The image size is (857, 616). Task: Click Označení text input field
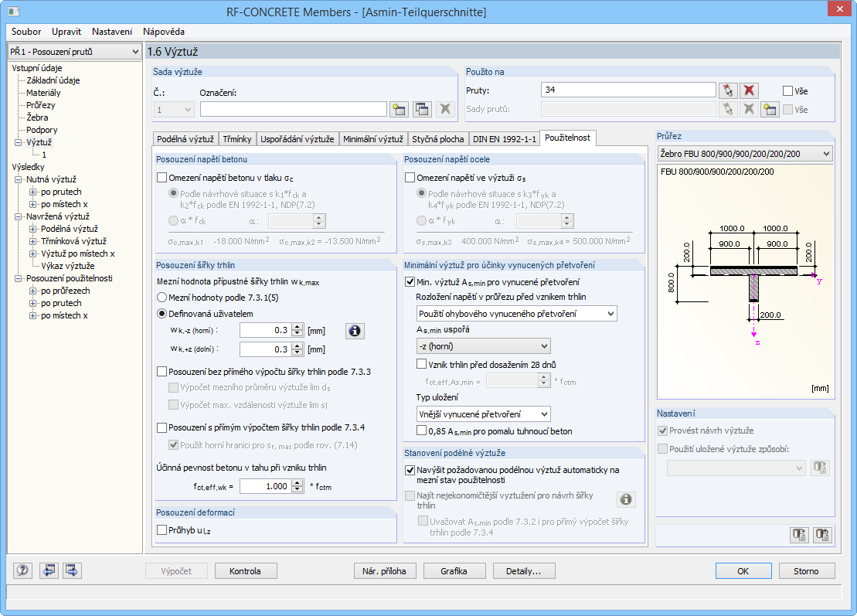[x=294, y=109]
